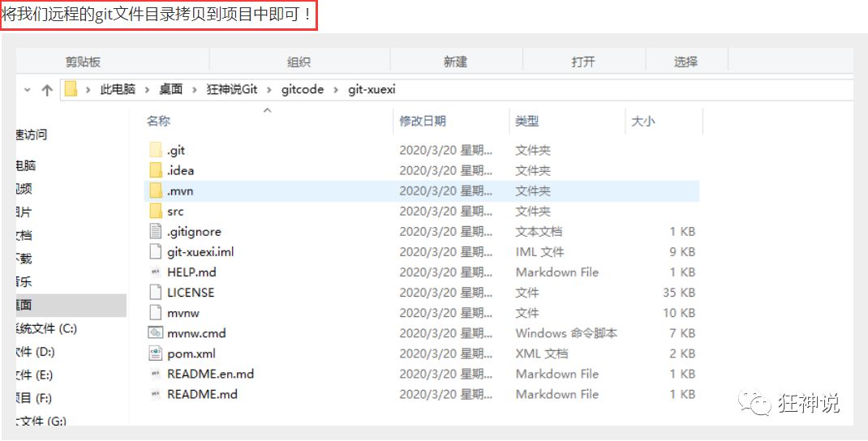
Task: Click the 35 KB size of LICENSE
Action: [x=679, y=292]
